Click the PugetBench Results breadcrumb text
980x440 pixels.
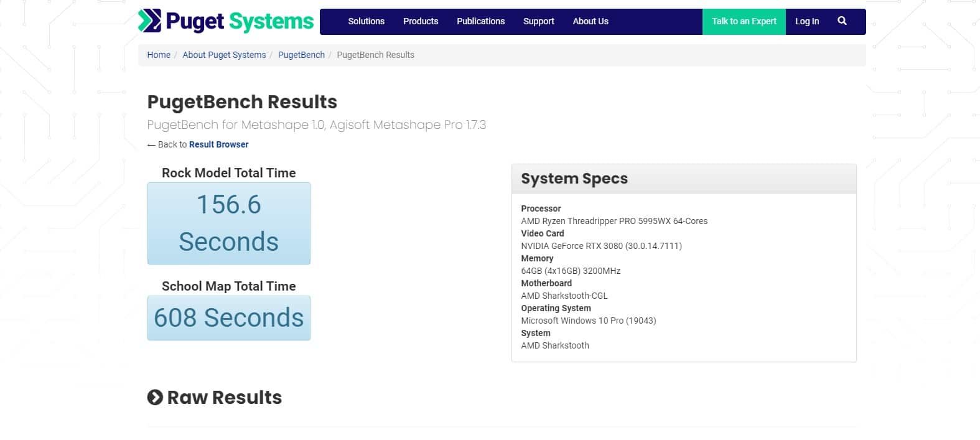coord(375,55)
